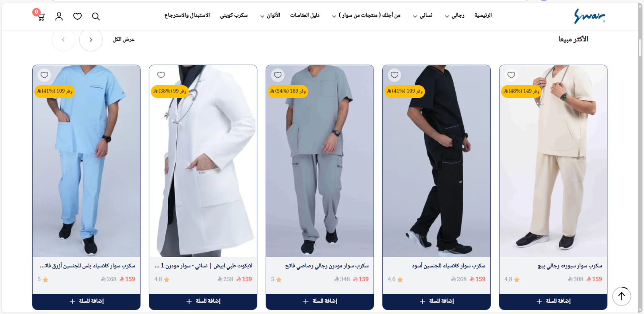This screenshot has height=314, width=644.
Task: Expand the رجالي dropdown menu
Action: (x=454, y=15)
